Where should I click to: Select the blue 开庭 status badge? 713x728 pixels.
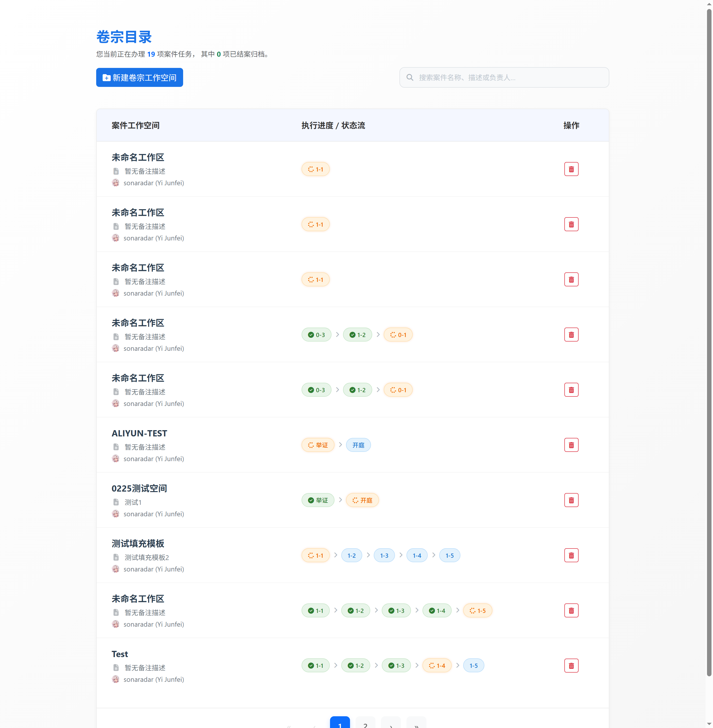(358, 445)
